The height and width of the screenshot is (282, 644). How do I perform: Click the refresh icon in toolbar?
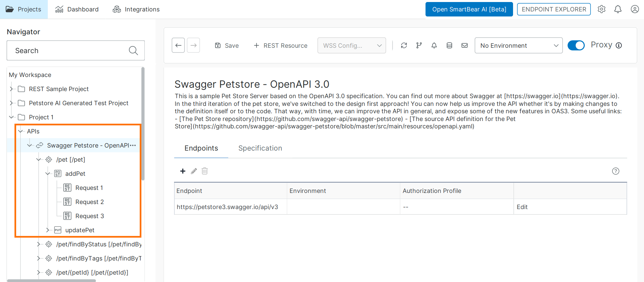404,45
